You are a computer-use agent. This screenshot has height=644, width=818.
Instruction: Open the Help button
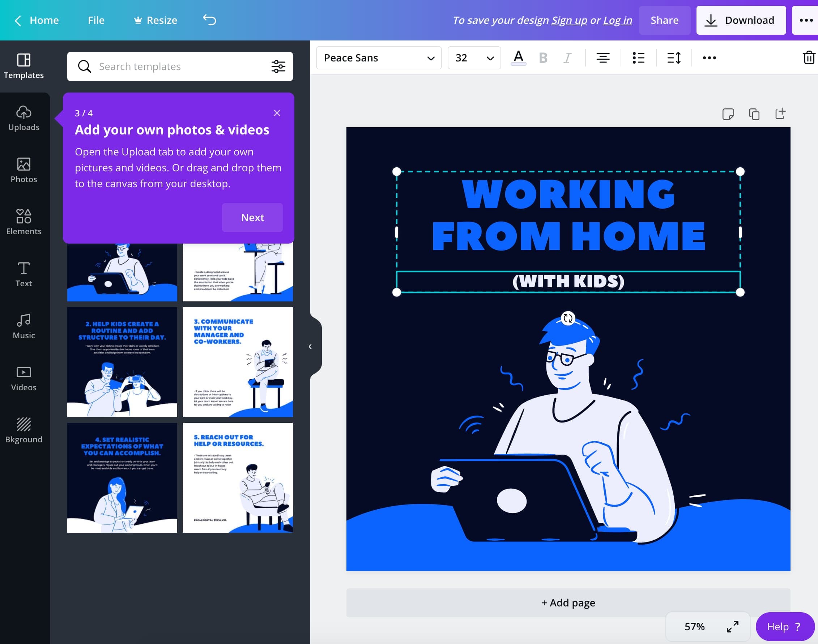(784, 626)
